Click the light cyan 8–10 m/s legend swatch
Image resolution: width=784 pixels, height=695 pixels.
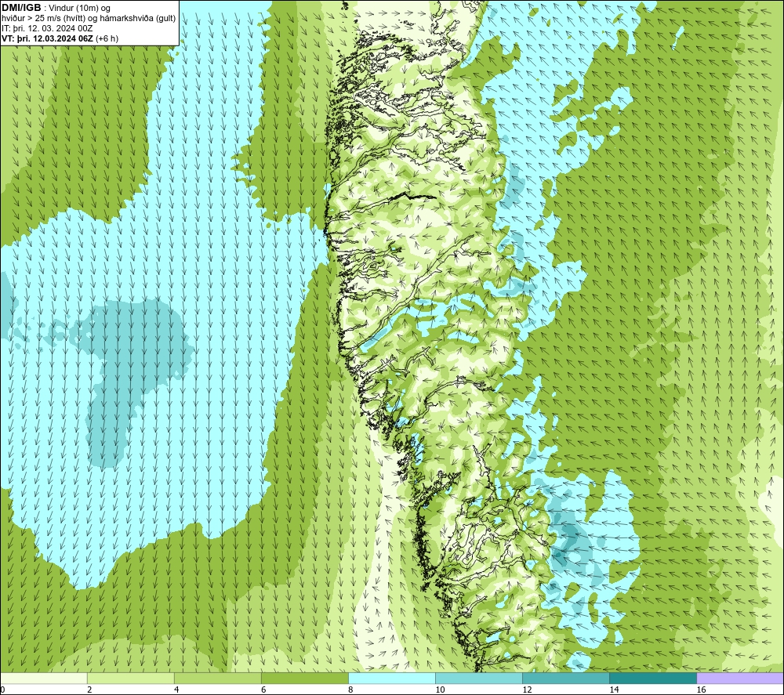click(x=392, y=678)
